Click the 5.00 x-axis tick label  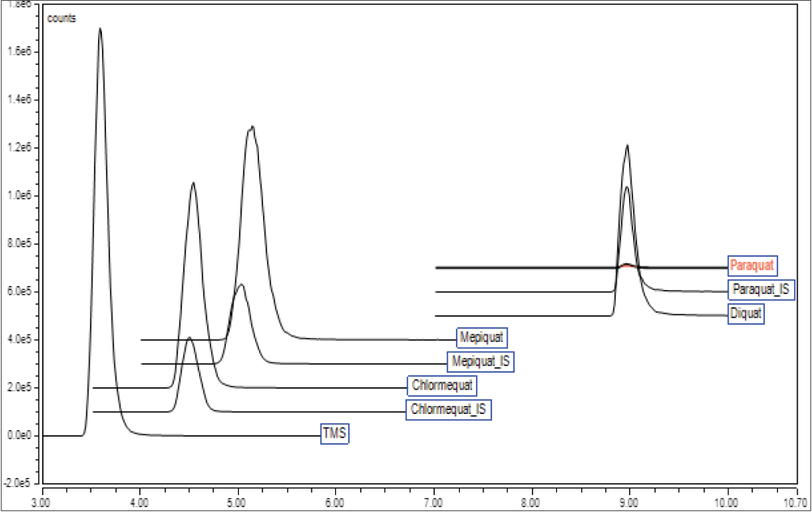[x=237, y=502]
